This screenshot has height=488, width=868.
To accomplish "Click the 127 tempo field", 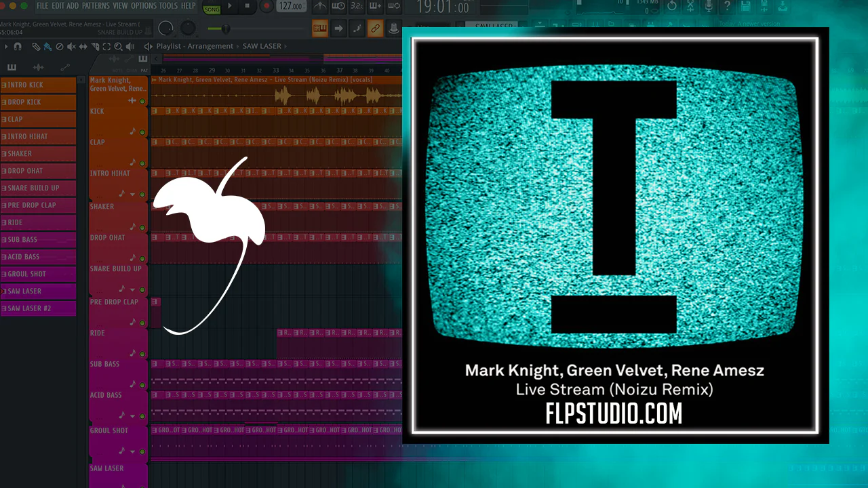I will click(x=290, y=6).
